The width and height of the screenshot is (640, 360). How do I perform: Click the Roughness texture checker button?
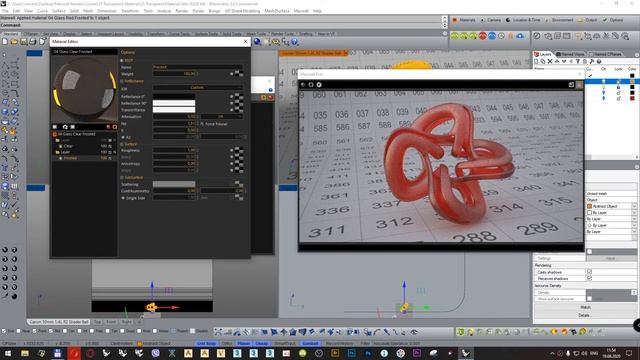[239, 150]
